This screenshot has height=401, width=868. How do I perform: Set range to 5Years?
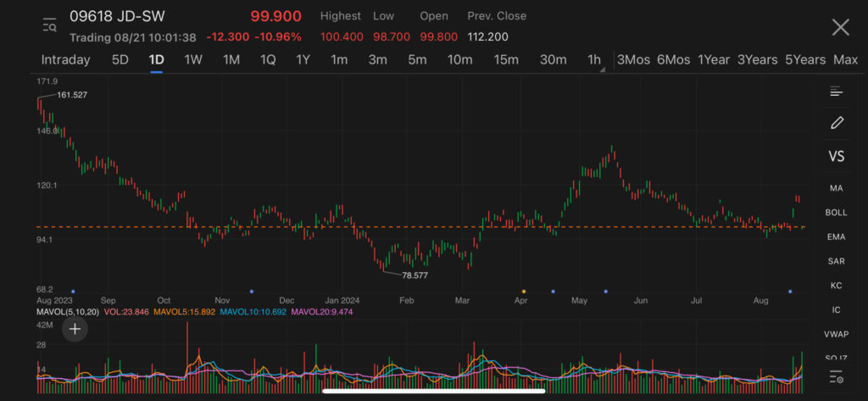805,60
